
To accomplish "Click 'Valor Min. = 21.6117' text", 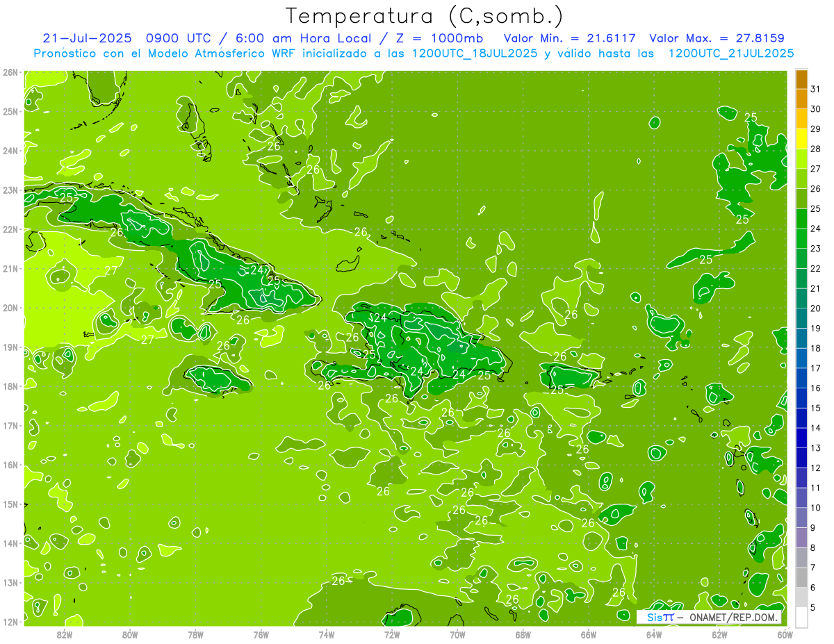I will tap(570, 38).
